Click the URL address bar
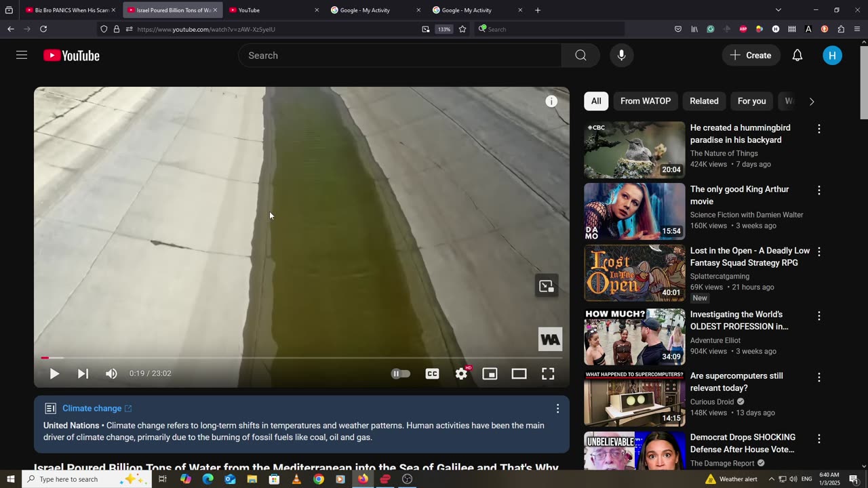Viewport: 868px width, 488px height. 275,29
